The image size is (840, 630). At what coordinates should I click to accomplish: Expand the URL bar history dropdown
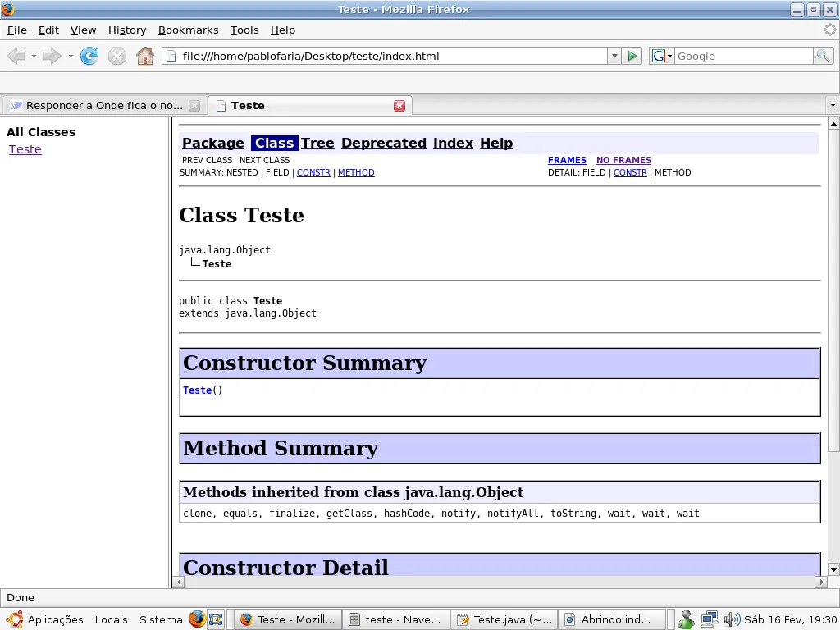(614, 56)
